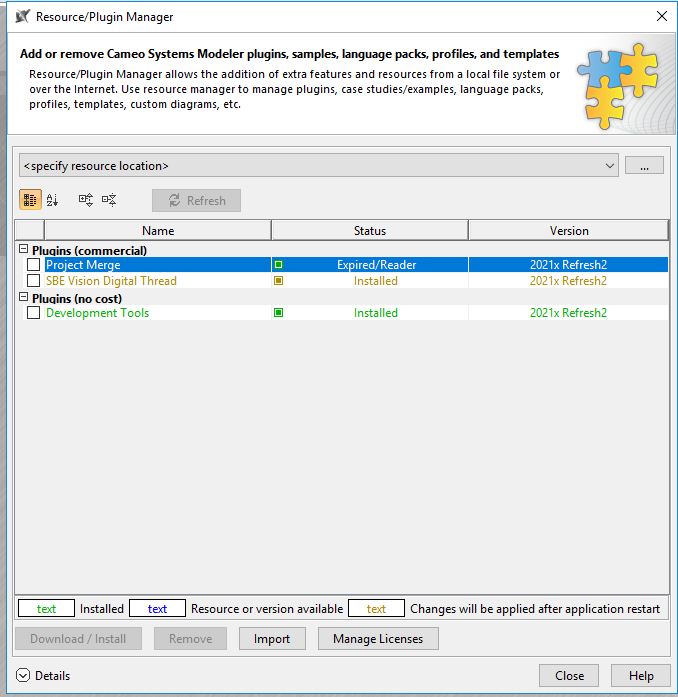Click the Installed status of SBE Vision
This screenshot has width=678, height=697.
coord(376,281)
